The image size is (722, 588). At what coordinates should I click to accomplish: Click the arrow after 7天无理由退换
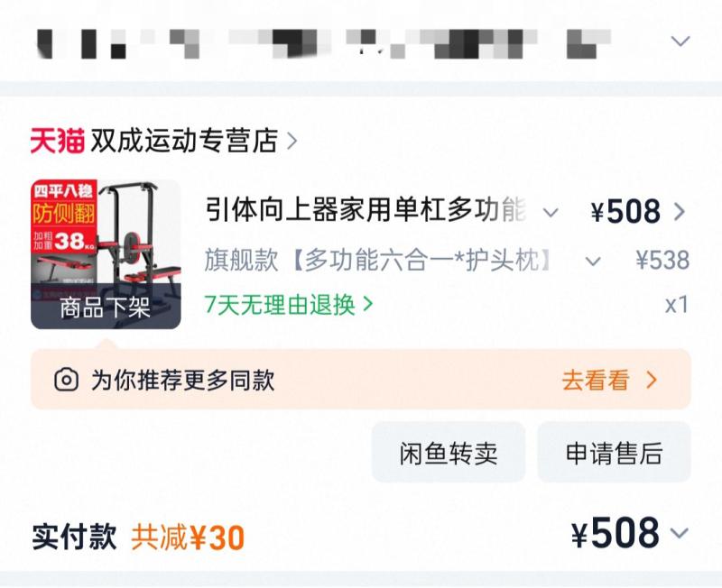pyautogui.click(x=367, y=304)
